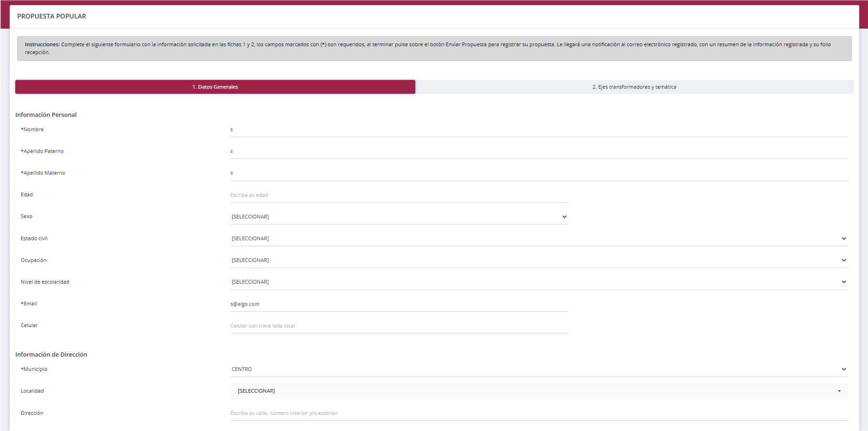Viewport: 868px width, 431px height.
Task: Select the Apellido Materno field
Action: tap(538, 173)
